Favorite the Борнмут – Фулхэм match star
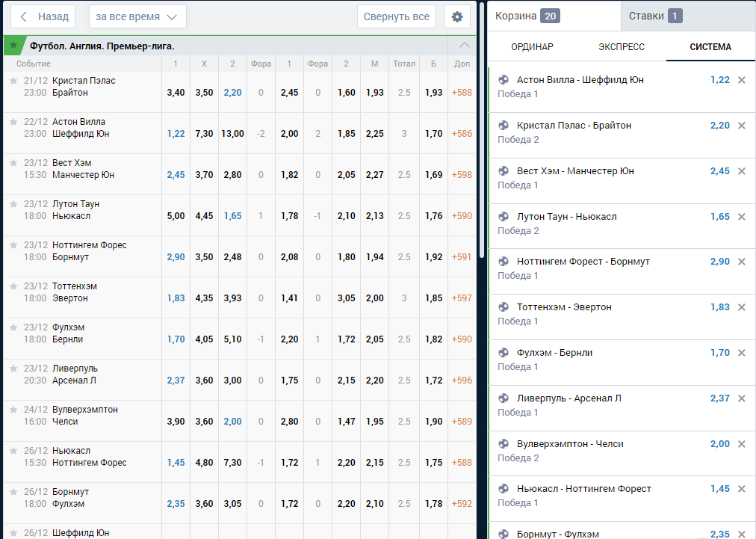This screenshot has height=539, width=756. (13, 490)
